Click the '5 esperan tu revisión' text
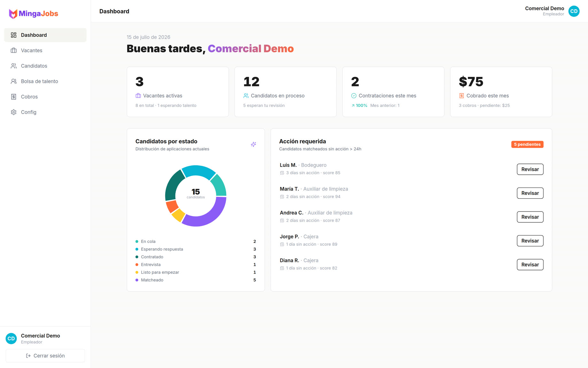 (264, 106)
